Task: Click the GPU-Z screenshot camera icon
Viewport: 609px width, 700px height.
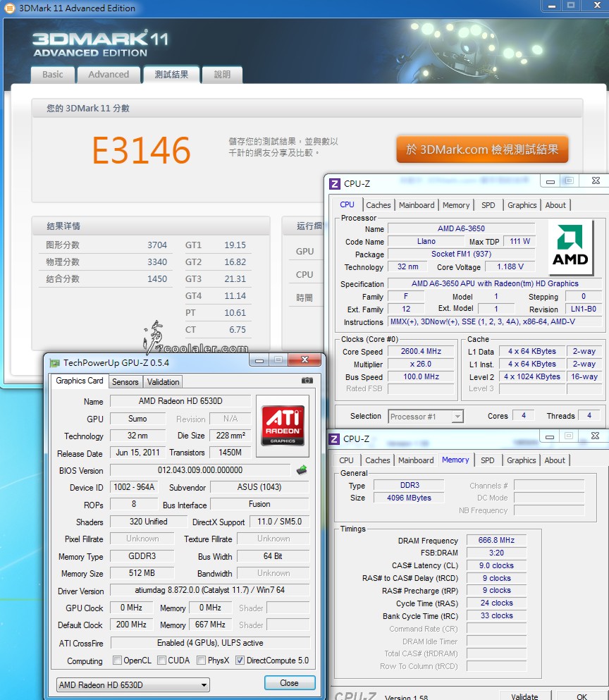Action: pos(307,381)
